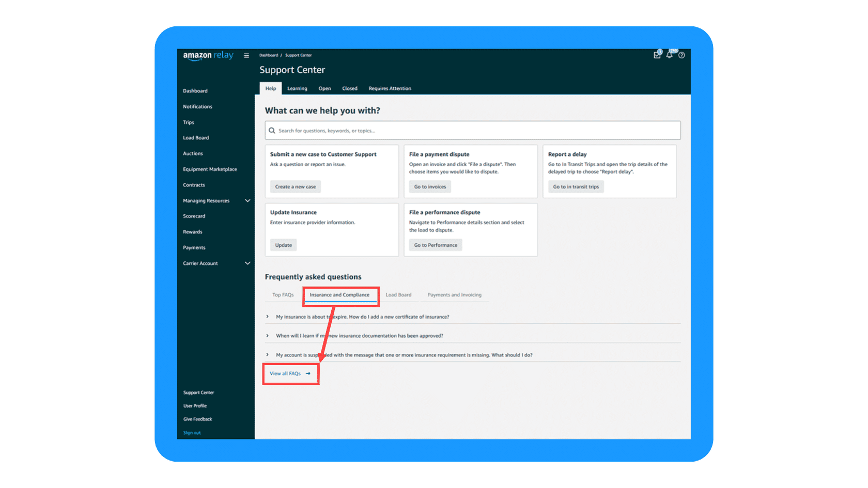Viewport: 868px width, 488px height.
Task: Open the Requires Attention tab
Action: (x=390, y=88)
